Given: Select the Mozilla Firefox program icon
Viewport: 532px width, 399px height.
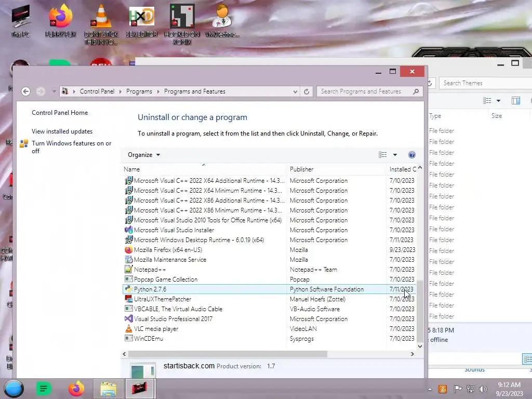Looking at the screenshot, I should pos(129,250).
